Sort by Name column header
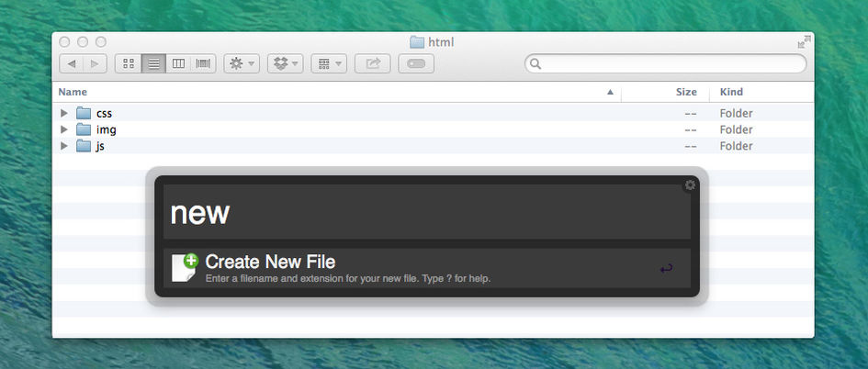 pyautogui.click(x=73, y=92)
